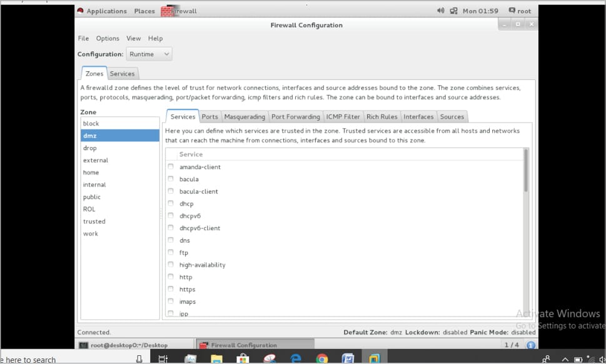Screen dimensions: 606x364
Task: Open the Configuration Runtime dropdown
Action: (x=149, y=54)
